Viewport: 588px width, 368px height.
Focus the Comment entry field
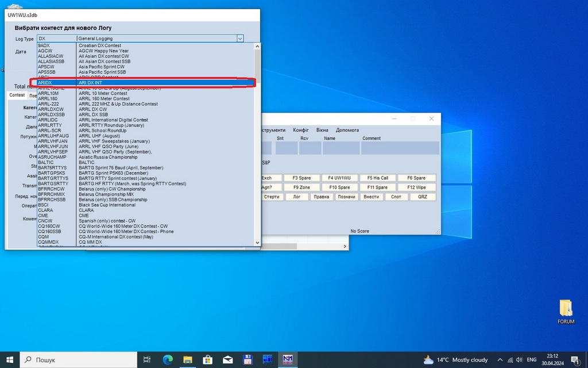(x=400, y=148)
